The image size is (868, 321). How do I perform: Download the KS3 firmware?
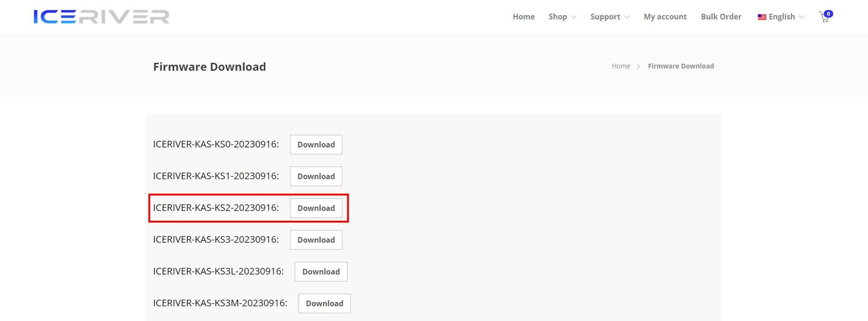(x=316, y=240)
